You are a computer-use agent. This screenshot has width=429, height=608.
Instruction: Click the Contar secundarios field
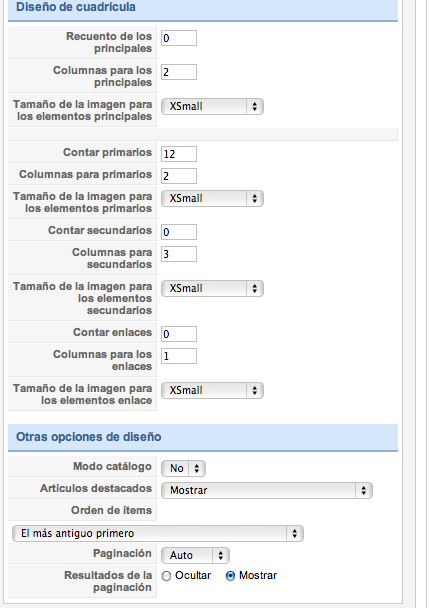click(179, 232)
